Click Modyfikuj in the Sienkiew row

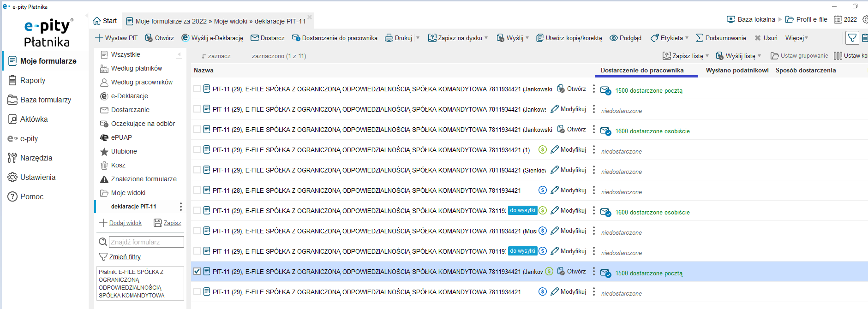569,170
